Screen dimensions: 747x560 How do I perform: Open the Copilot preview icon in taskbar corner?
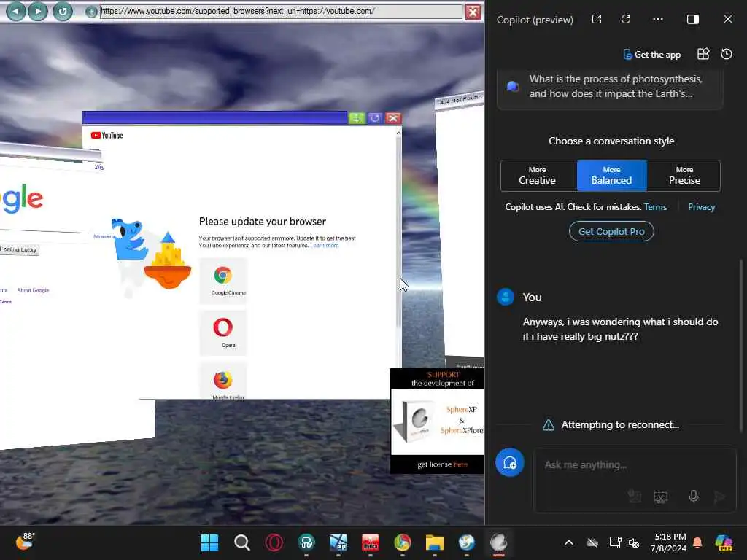724,542
